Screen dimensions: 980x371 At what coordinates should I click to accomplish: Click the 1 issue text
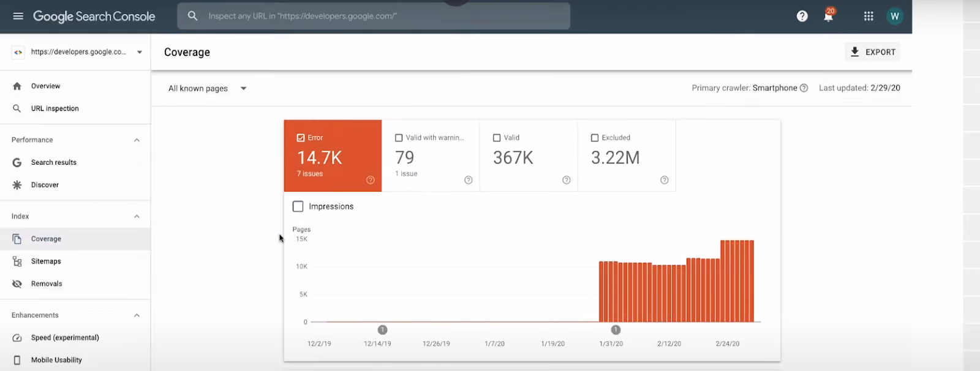tap(406, 174)
